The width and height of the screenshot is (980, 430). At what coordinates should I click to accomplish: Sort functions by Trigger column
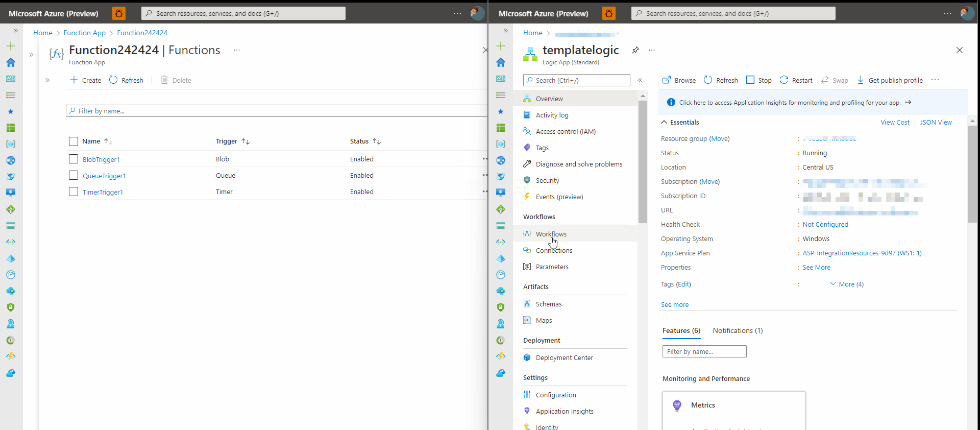coord(233,141)
